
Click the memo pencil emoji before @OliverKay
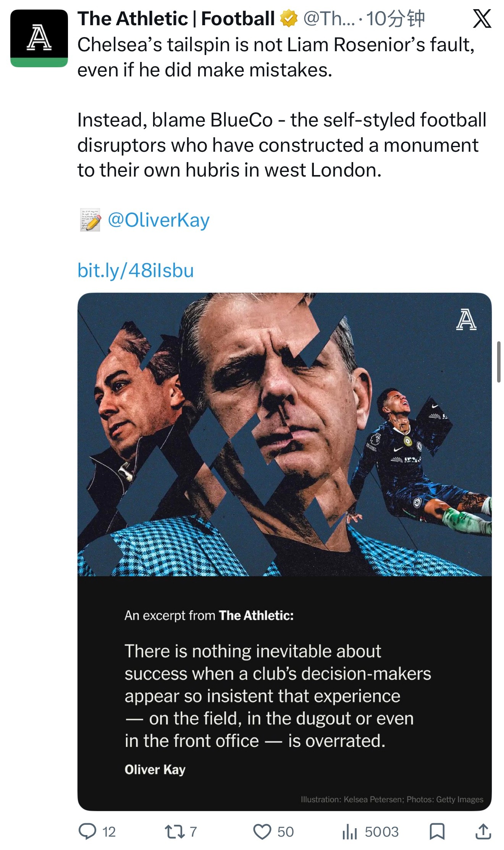90,220
